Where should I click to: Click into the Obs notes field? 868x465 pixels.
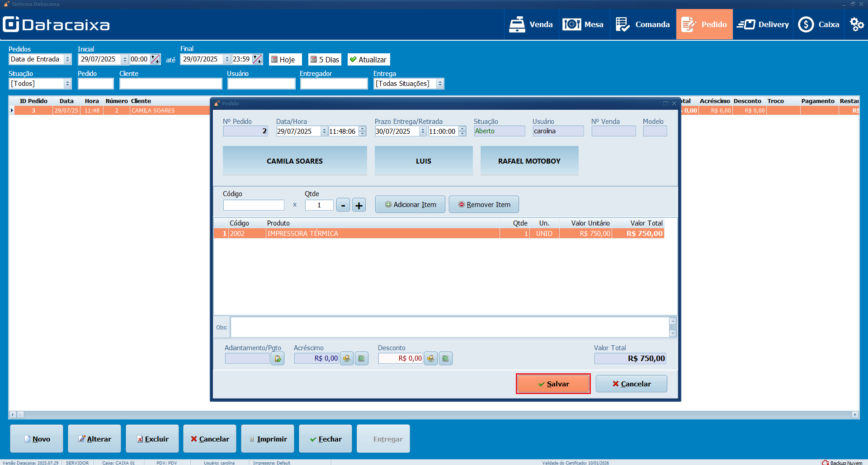tap(449, 327)
